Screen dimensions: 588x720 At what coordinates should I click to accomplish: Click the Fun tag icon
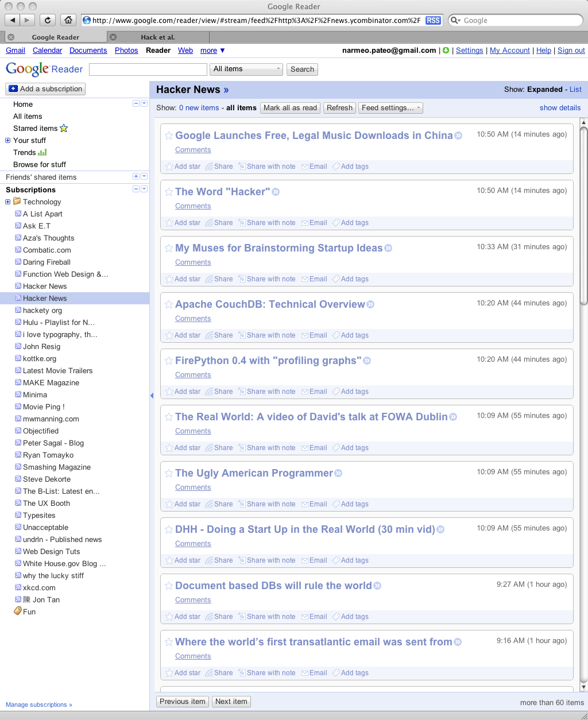click(17, 611)
